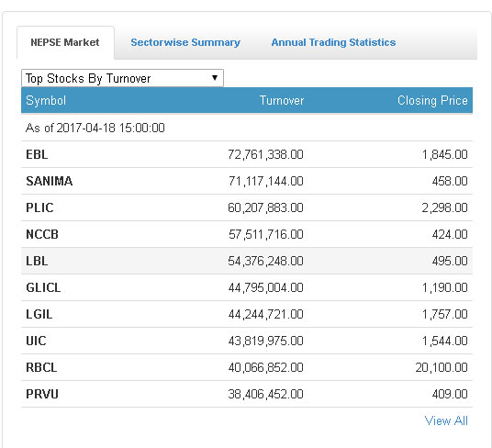
Task: Select the PLIC symbol
Action: [39, 207]
